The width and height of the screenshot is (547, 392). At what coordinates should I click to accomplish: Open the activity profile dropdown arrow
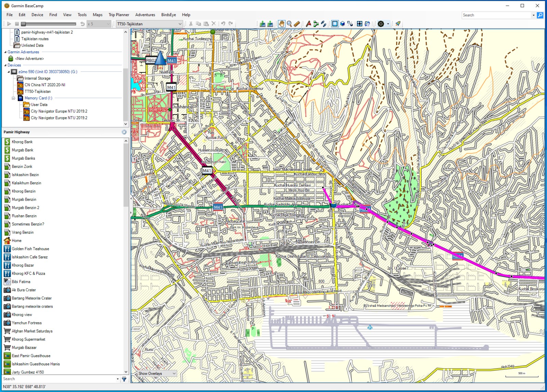388,24
